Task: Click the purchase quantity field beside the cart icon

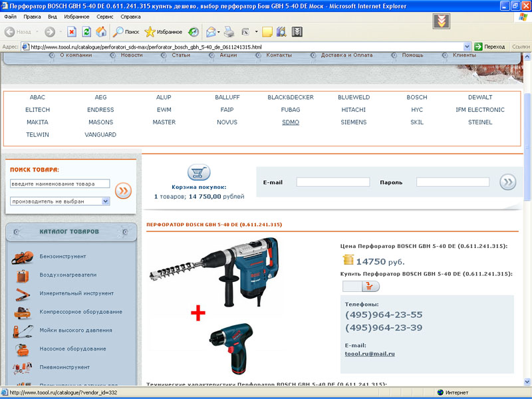Action: [352, 287]
